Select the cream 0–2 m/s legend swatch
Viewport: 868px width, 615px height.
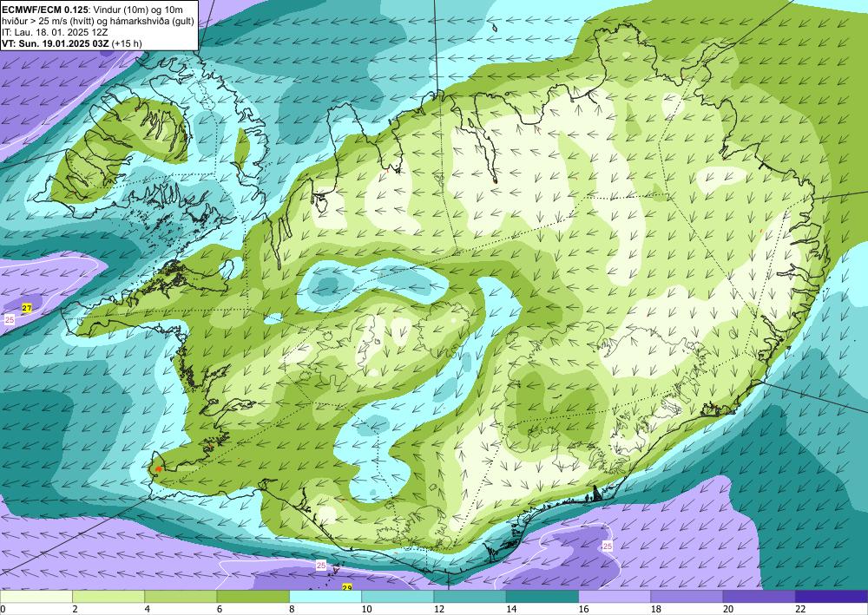coord(36,597)
